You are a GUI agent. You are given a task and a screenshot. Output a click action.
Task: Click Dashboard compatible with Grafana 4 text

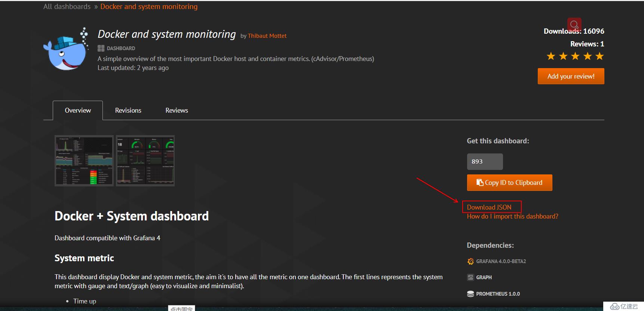click(x=107, y=238)
